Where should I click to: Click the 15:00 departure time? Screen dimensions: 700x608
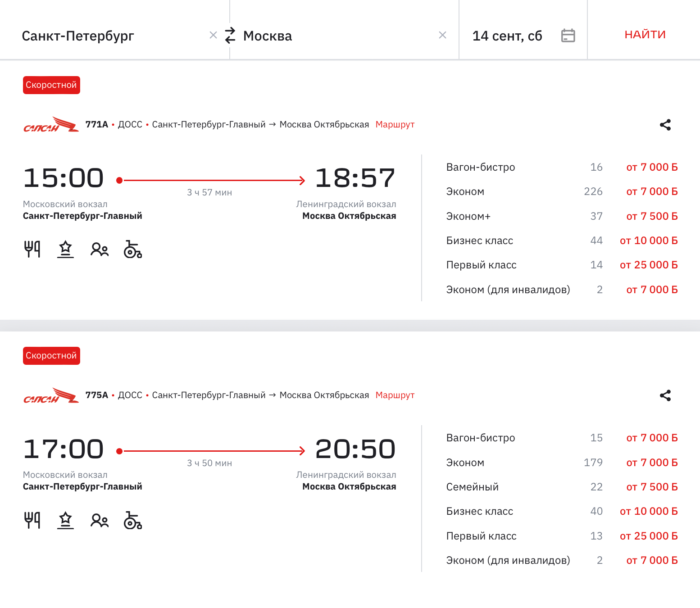64,178
